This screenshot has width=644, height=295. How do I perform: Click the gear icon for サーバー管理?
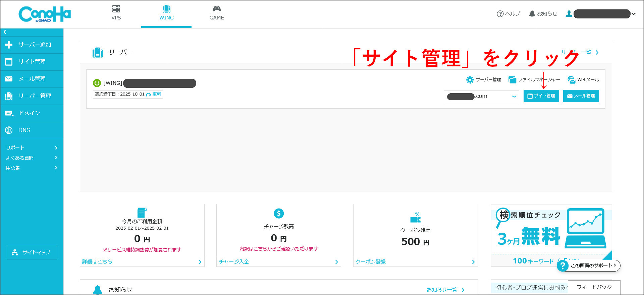[x=470, y=80]
